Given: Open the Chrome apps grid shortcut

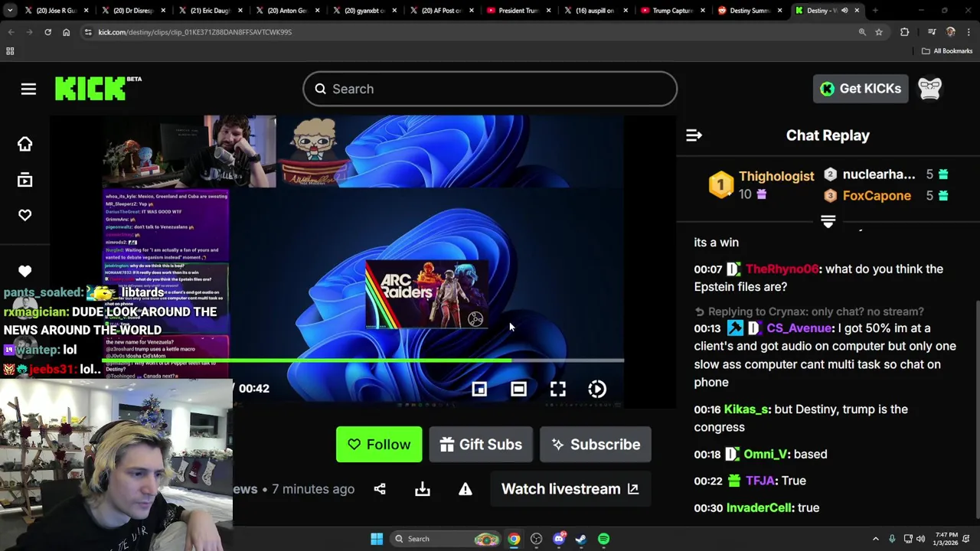Looking at the screenshot, I should [x=10, y=51].
